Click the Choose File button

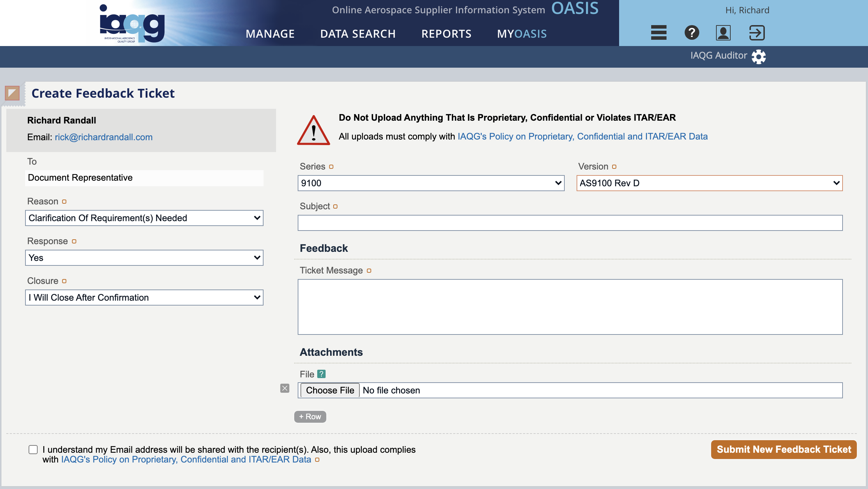pos(330,390)
